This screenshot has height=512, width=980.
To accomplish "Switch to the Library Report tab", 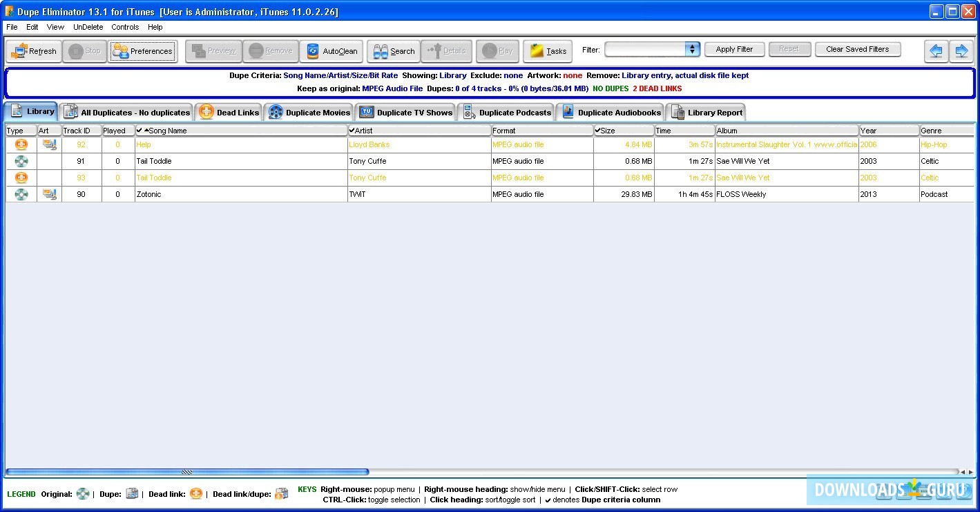I will point(706,113).
